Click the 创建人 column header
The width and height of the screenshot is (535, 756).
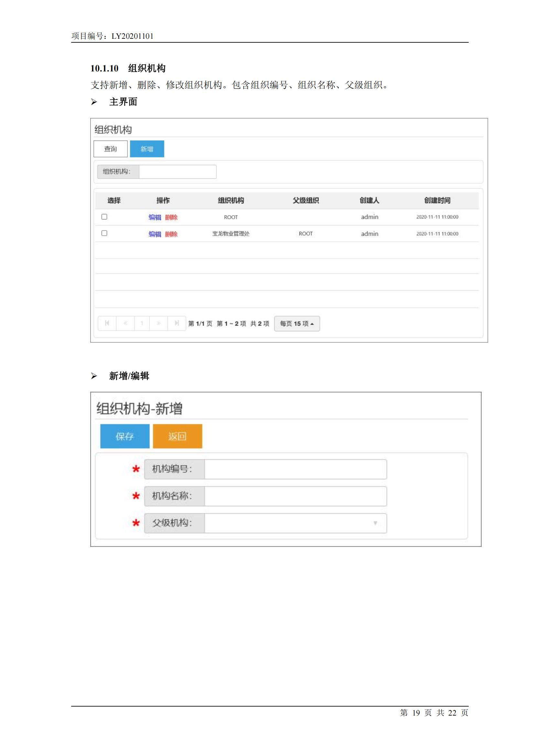[370, 200]
